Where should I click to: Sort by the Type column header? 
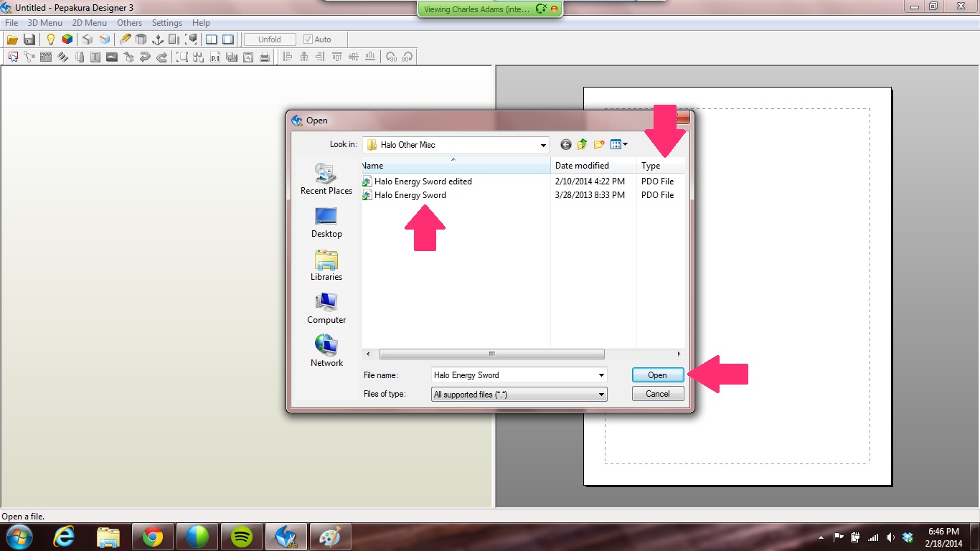(660, 166)
